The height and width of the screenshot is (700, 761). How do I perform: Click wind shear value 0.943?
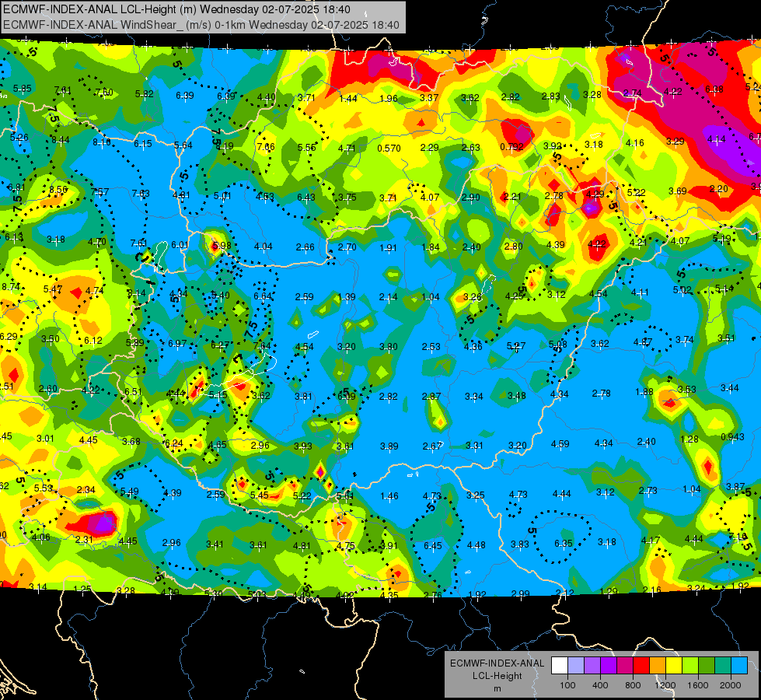click(x=732, y=436)
